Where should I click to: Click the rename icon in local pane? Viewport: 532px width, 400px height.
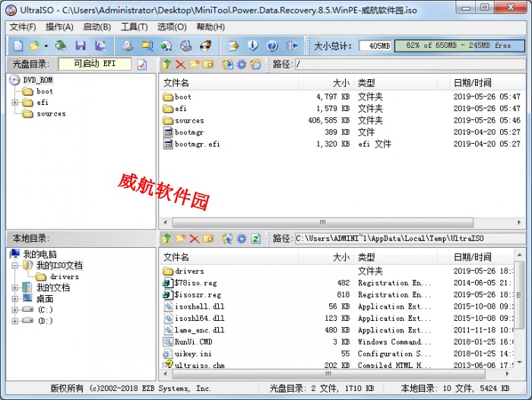tap(208, 239)
